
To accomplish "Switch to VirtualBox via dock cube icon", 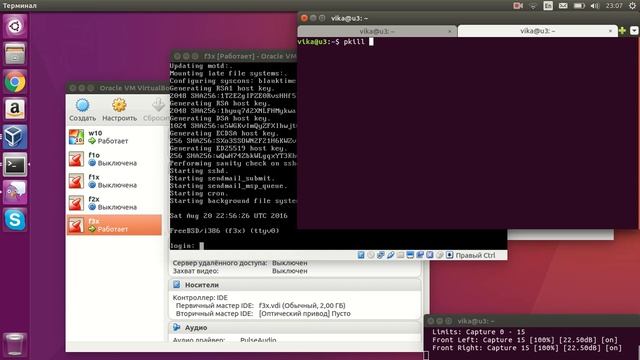I will [x=15, y=137].
